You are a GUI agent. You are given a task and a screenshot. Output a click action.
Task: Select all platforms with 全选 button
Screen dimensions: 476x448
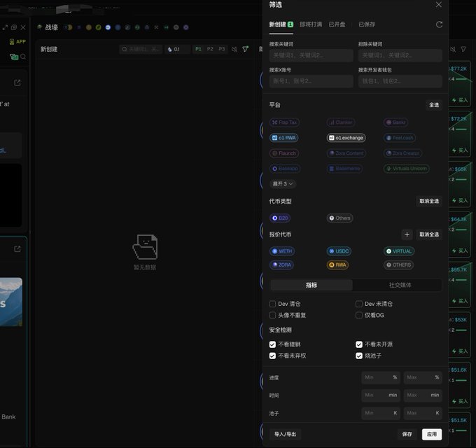click(x=433, y=105)
